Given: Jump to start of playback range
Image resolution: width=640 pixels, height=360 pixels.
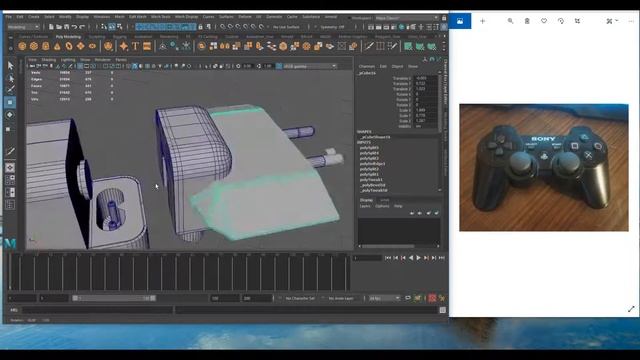Looking at the screenshot, I should tap(388, 258).
